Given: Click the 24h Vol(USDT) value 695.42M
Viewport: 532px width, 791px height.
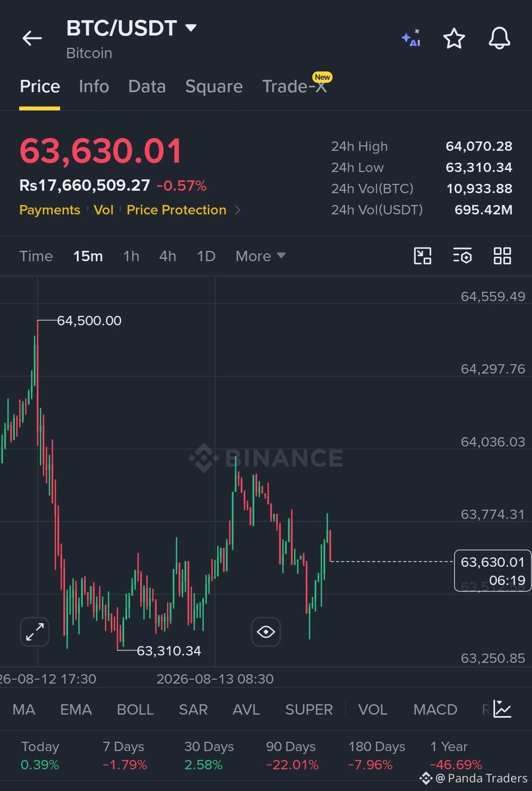Looking at the screenshot, I should [483, 210].
